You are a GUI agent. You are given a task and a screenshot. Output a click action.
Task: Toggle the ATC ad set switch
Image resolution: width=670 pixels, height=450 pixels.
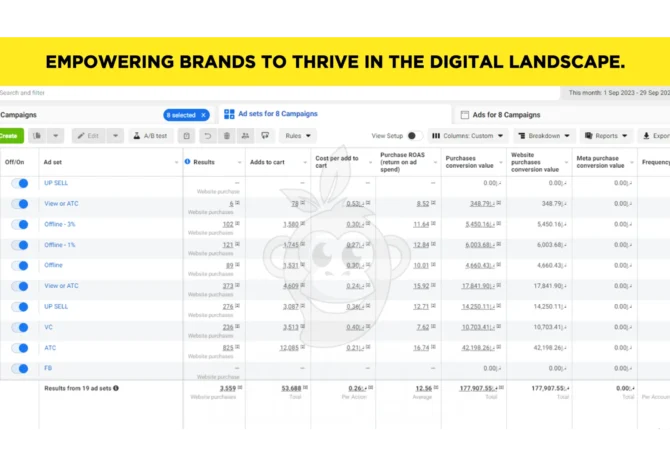(x=20, y=348)
